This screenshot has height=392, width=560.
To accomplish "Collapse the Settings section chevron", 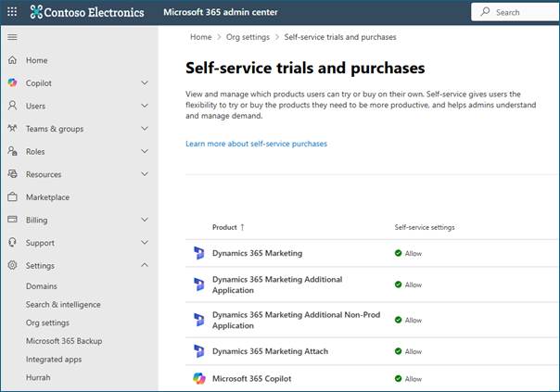I will 144,266.
